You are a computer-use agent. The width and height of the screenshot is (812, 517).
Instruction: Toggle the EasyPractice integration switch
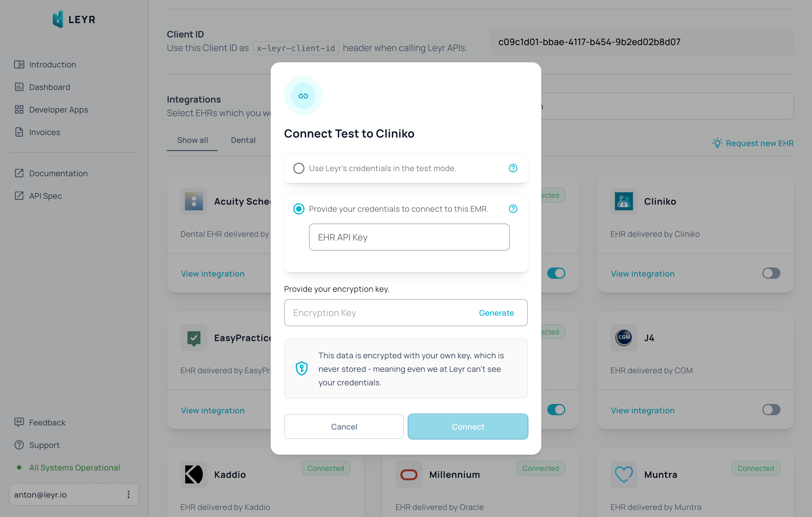click(556, 410)
